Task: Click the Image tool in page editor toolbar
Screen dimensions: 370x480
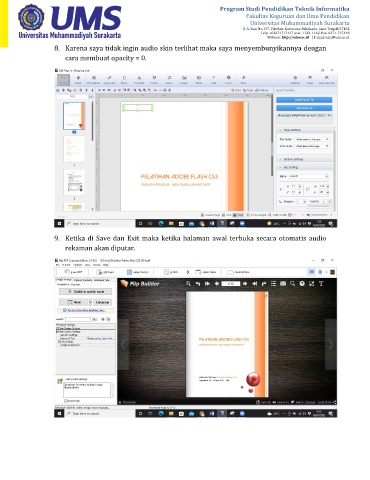Action: coord(184,80)
